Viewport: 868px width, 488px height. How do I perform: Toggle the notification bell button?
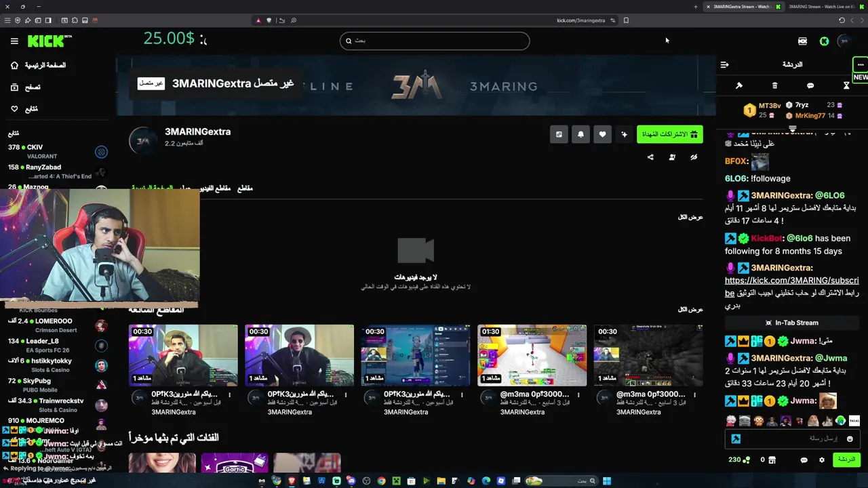pyautogui.click(x=580, y=134)
